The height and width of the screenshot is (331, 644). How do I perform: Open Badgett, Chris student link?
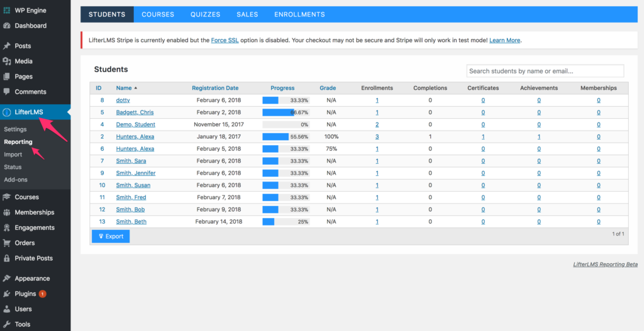(x=135, y=112)
